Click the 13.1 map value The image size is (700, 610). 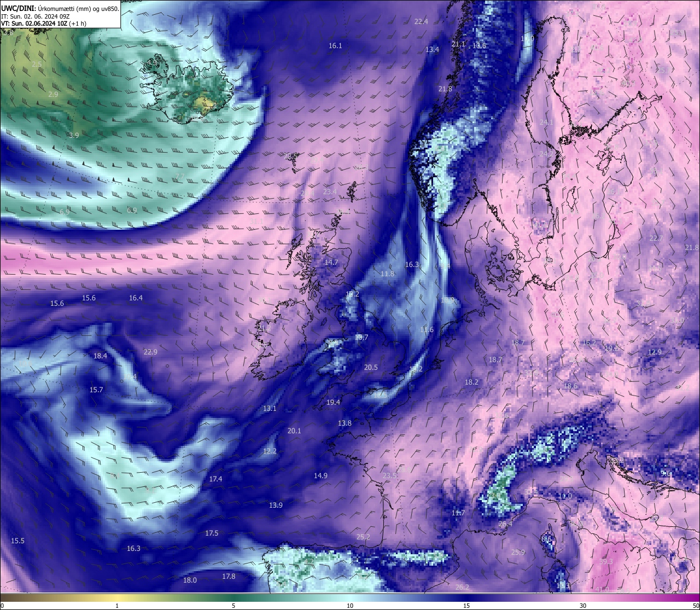pyautogui.click(x=270, y=408)
